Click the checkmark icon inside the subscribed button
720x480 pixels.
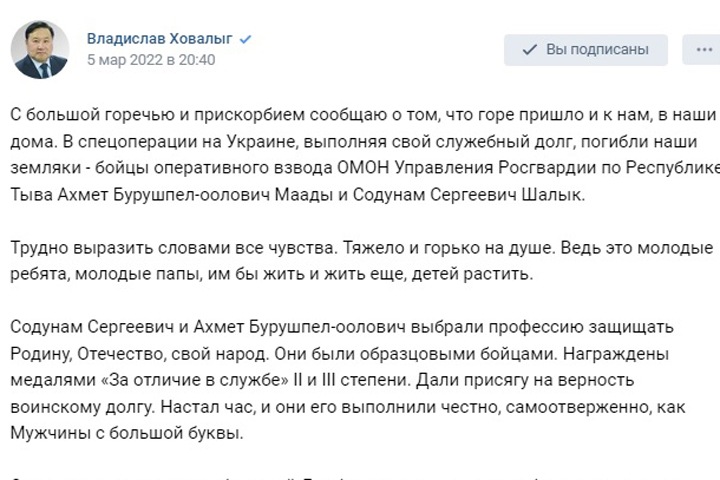(529, 49)
